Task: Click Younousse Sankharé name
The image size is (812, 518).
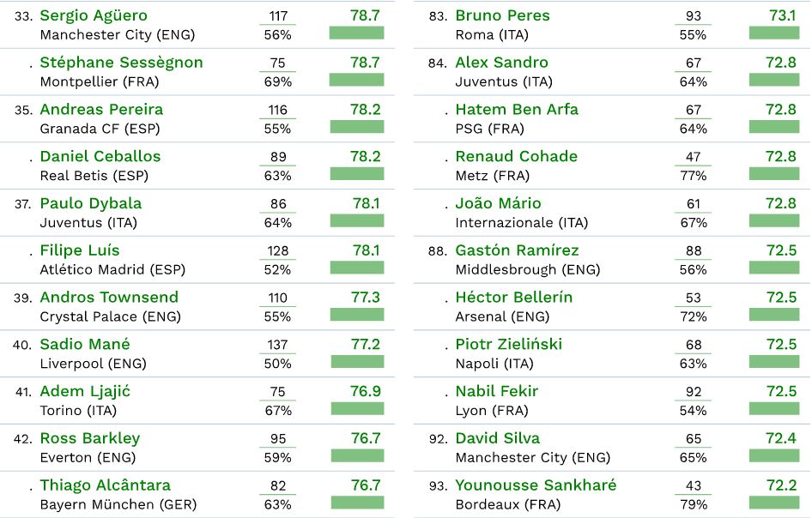Action: (x=536, y=485)
